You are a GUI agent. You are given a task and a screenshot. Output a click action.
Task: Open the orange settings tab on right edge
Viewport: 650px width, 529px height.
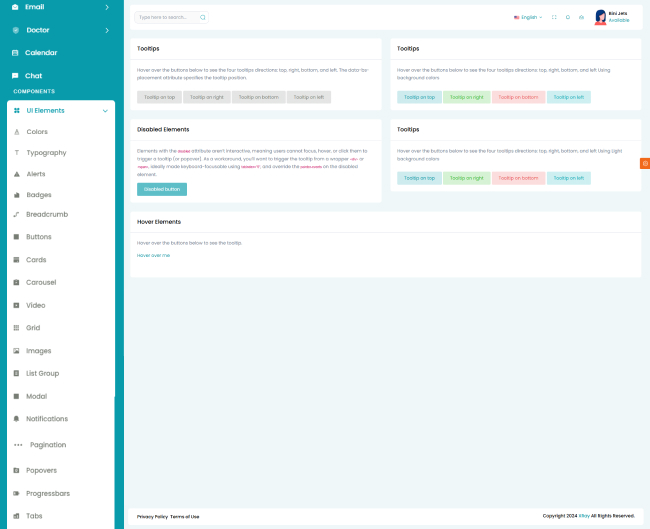645,163
